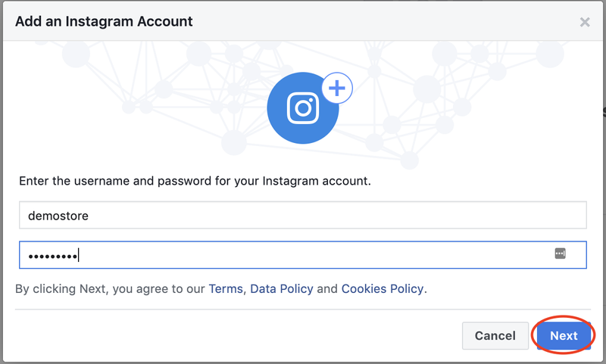606x364 pixels.
Task: Click the masked password dots
Action: pos(53,256)
